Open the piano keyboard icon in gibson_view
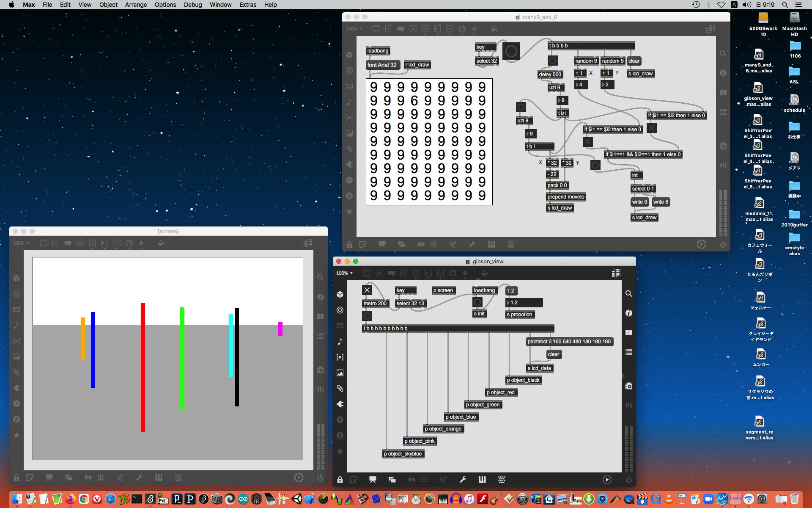This screenshot has height=508, width=812. [482, 480]
